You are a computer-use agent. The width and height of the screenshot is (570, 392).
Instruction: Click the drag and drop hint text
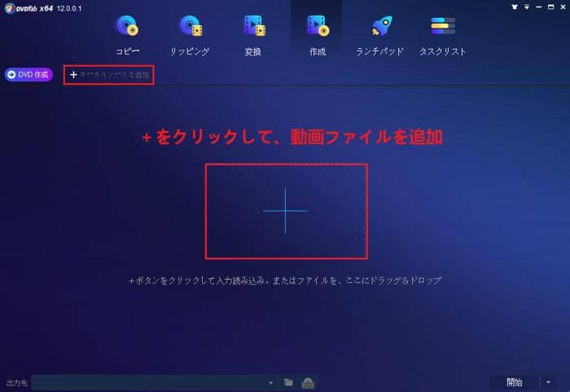[x=285, y=281]
